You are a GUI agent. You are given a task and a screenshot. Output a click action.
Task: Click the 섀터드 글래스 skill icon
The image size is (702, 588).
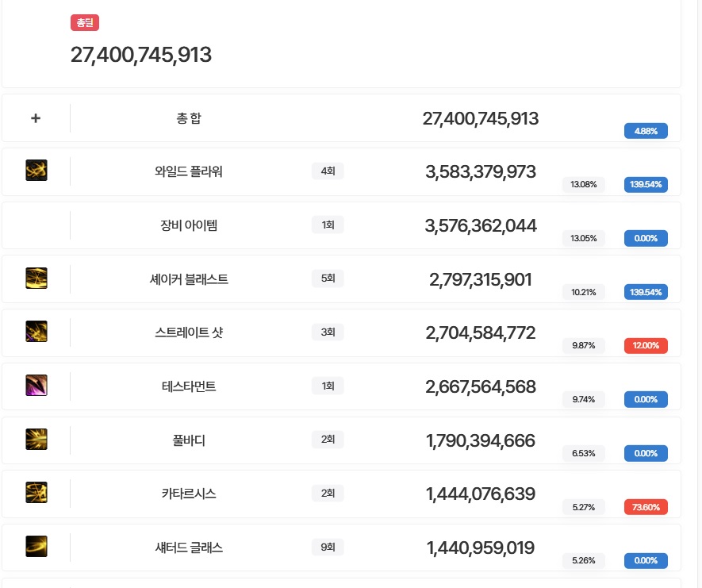click(x=36, y=547)
